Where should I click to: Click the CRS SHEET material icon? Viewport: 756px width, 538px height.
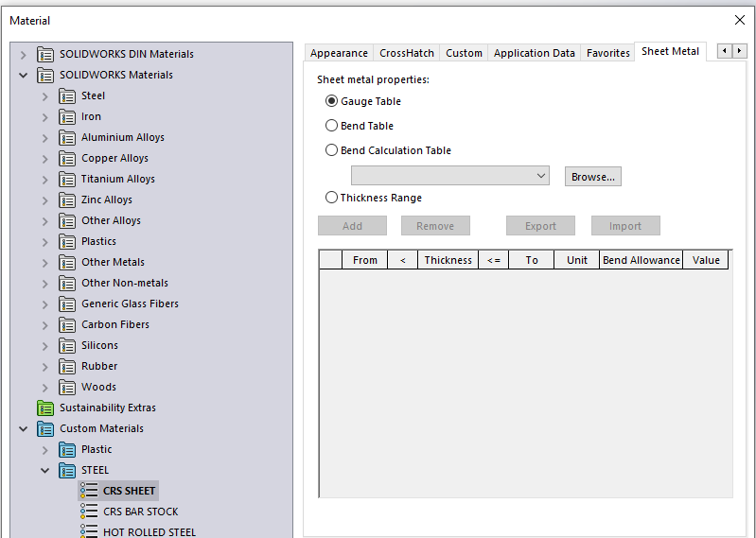click(x=89, y=491)
